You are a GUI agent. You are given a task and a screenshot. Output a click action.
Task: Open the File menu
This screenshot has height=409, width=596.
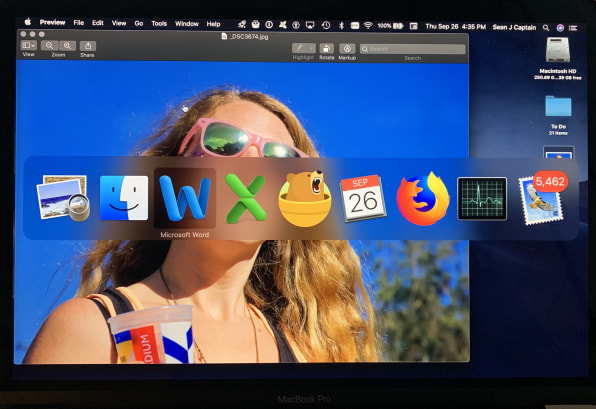coord(79,23)
